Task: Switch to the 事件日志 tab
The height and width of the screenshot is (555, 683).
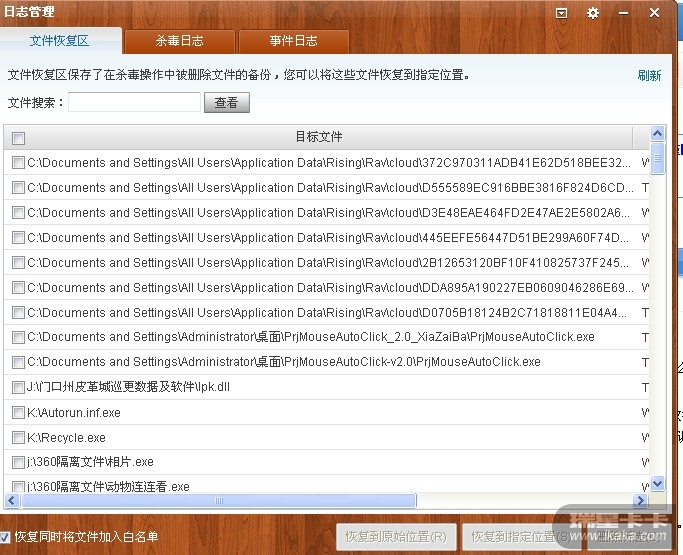Action: [294, 41]
